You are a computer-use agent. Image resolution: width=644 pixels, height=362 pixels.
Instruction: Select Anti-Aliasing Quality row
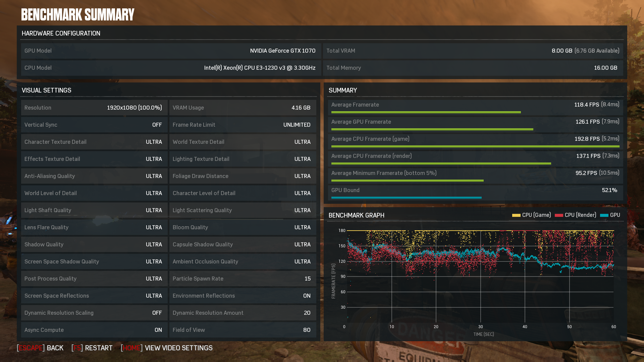[94, 176]
